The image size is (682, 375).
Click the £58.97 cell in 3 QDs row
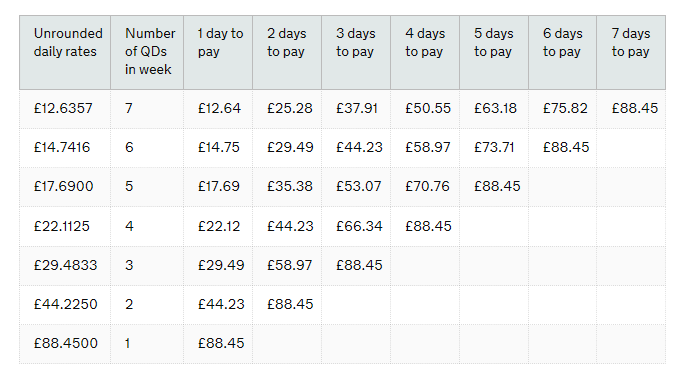[x=287, y=266]
